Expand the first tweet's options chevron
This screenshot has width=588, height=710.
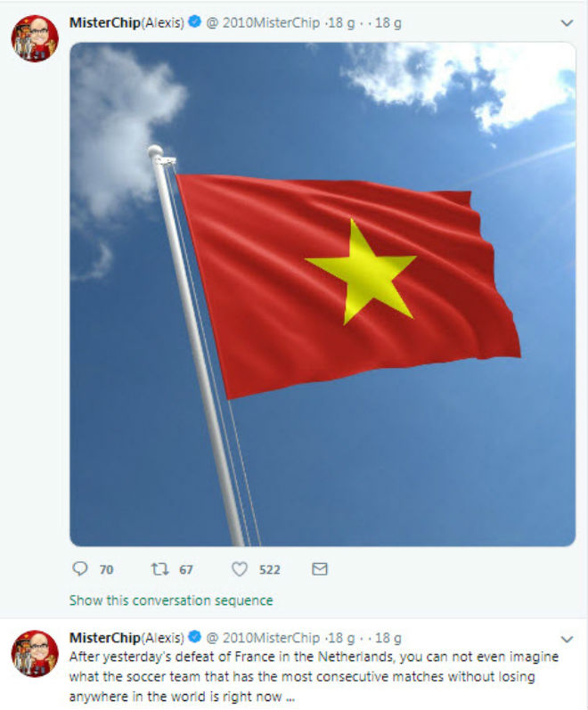(x=568, y=23)
